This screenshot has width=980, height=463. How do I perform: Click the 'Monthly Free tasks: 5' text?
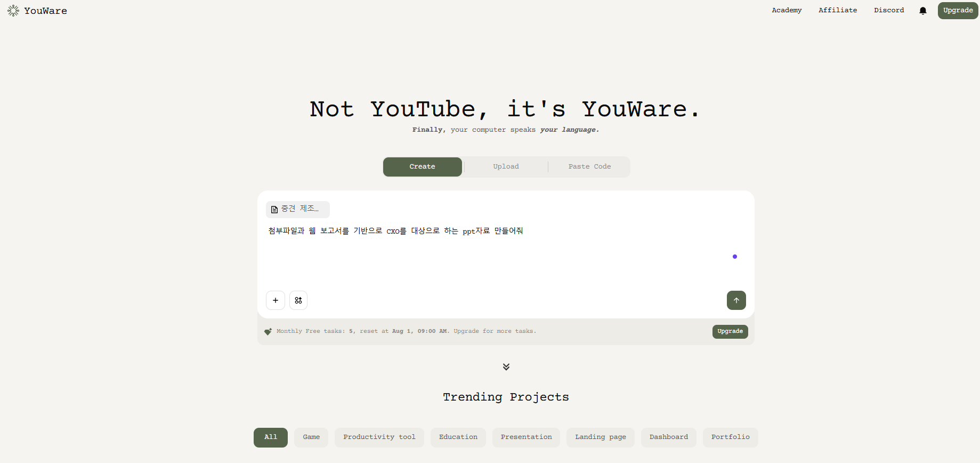[315, 331]
